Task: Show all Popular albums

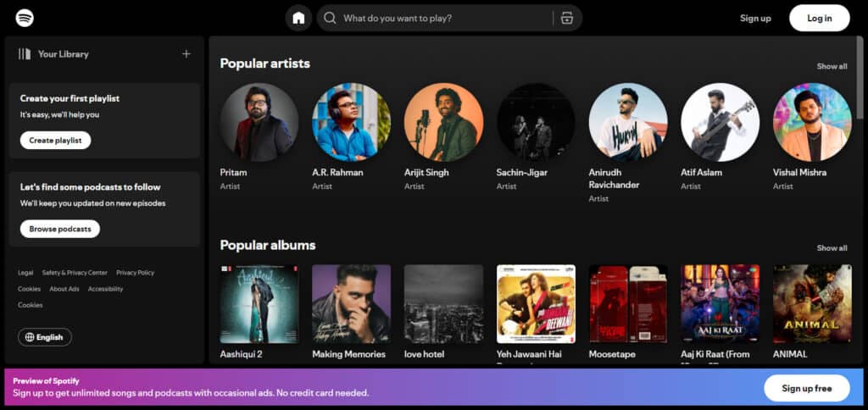Action: click(832, 248)
